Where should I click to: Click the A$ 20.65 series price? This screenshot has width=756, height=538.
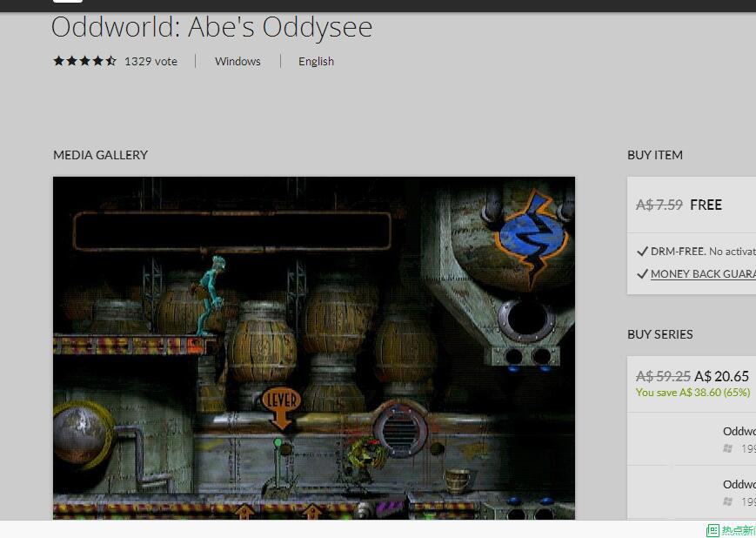point(721,376)
